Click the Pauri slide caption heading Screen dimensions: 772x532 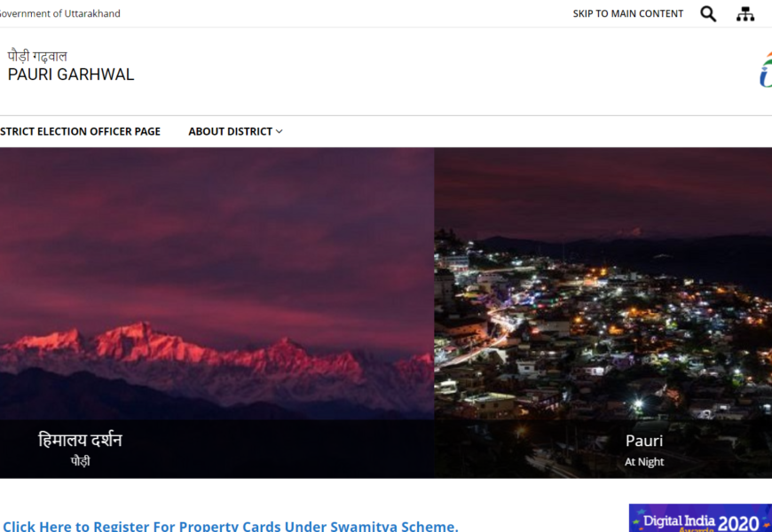click(x=644, y=441)
